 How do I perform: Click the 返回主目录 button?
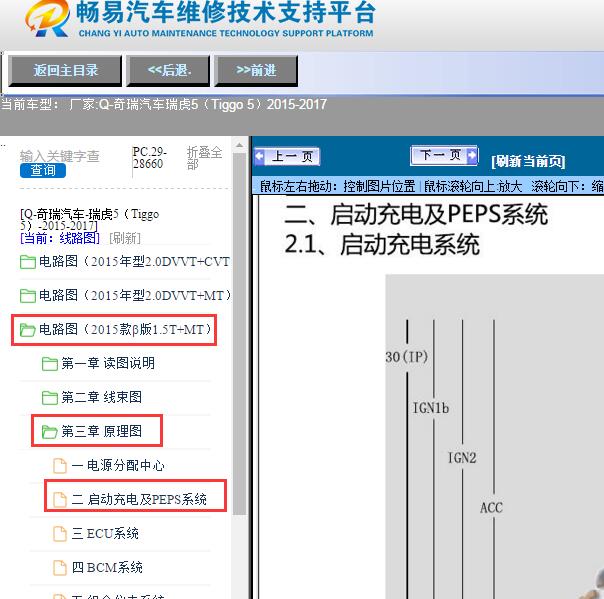tap(65, 70)
